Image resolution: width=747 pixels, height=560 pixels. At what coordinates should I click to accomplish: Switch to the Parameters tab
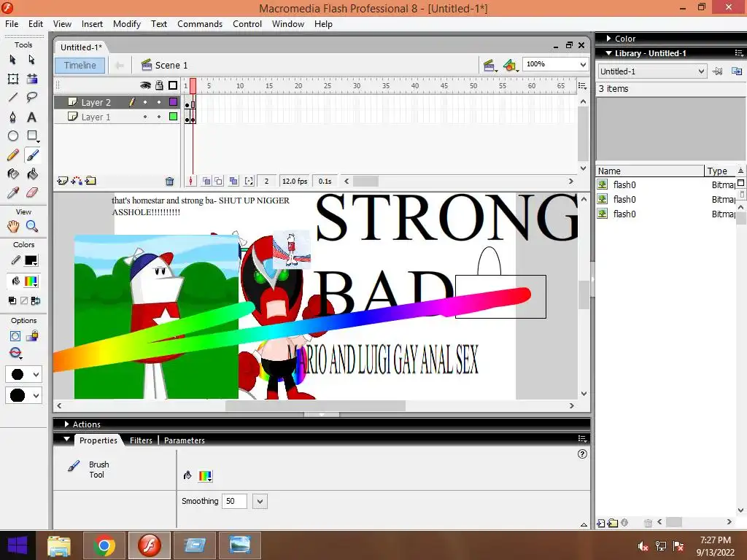tap(185, 440)
